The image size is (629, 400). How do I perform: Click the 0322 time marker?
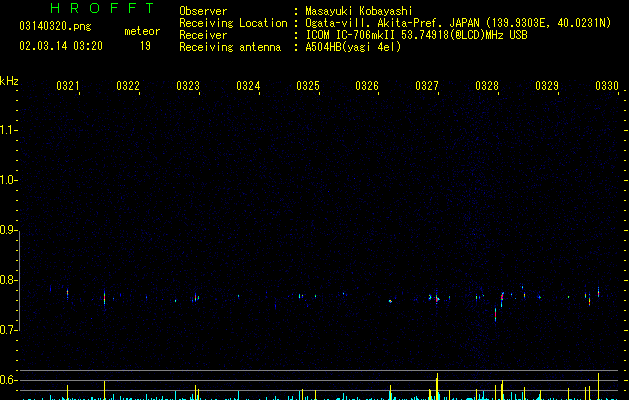(x=128, y=86)
